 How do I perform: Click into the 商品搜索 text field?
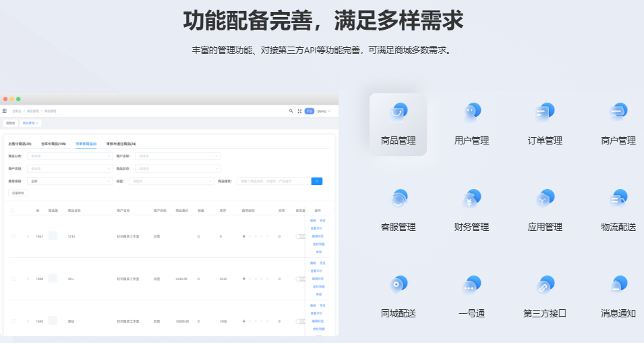tap(274, 181)
